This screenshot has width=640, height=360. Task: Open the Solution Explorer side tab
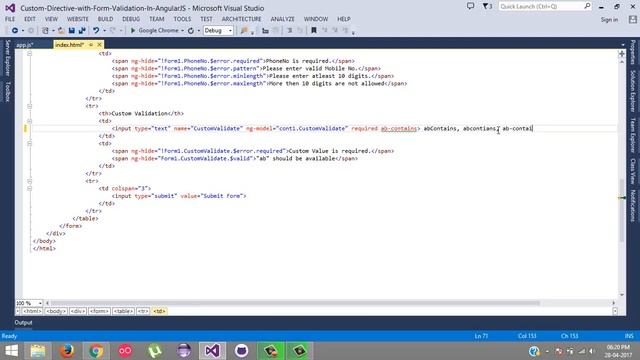click(x=633, y=91)
